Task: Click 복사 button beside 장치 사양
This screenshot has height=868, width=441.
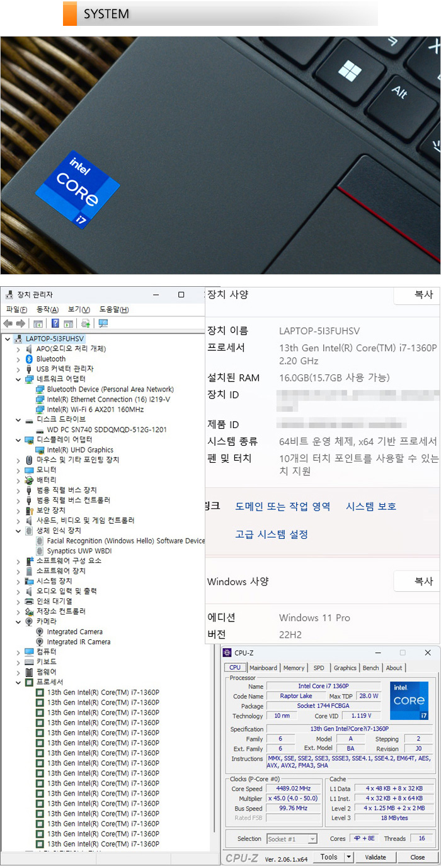Action: tap(417, 296)
